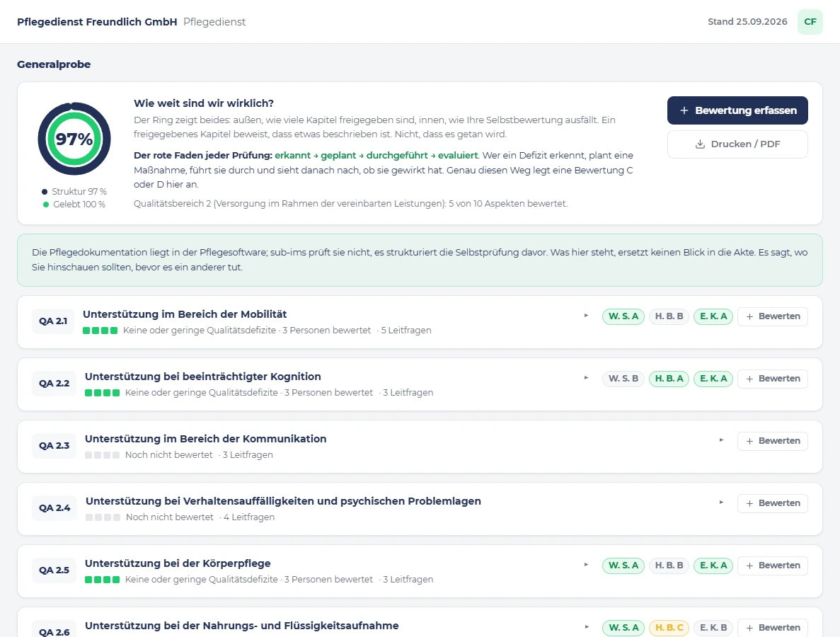The image size is (840, 637).
Task: Select H. B. B badge in QA 2.5
Action: click(x=669, y=566)
